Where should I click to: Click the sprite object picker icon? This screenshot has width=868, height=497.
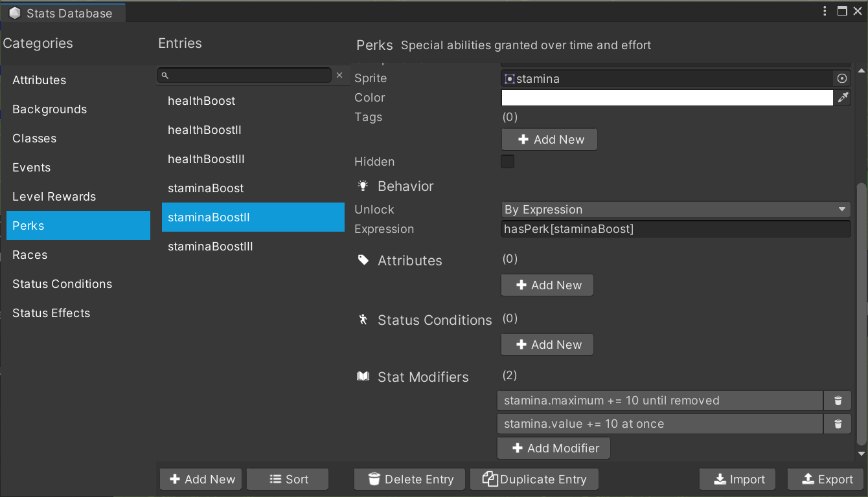click(x=841, y=78)
